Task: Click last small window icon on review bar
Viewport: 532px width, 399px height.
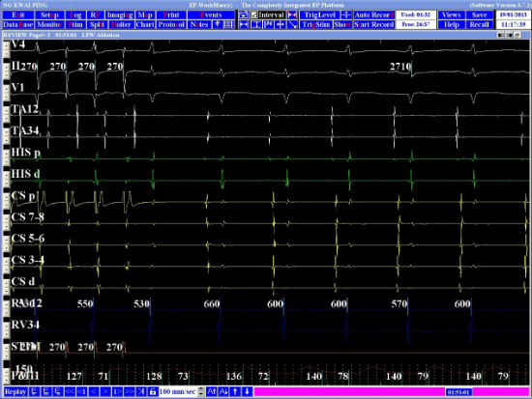Action: click(x=517, y=35)
